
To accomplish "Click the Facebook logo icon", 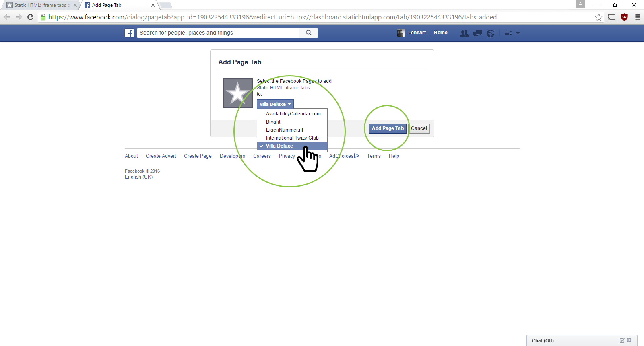I will tap(129, 33).
